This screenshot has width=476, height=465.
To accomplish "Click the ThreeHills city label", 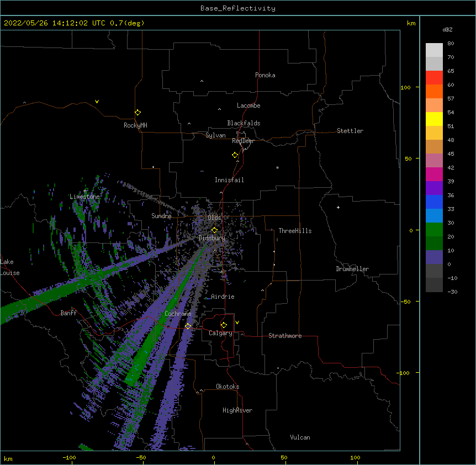I will point(295,231).
